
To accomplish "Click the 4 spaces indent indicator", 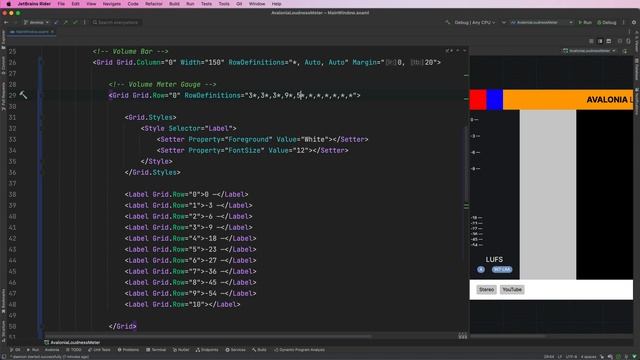I will tap(588, 357).
